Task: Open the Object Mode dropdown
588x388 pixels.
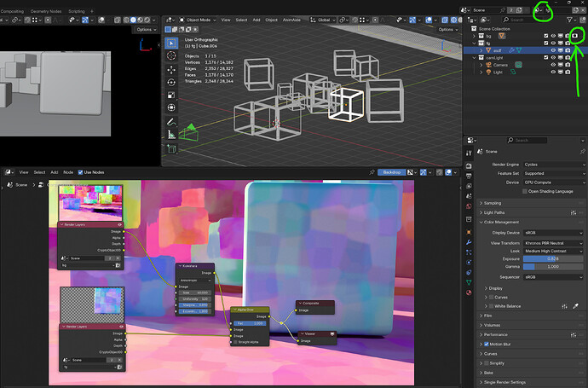Action: (x=197, y=20)
